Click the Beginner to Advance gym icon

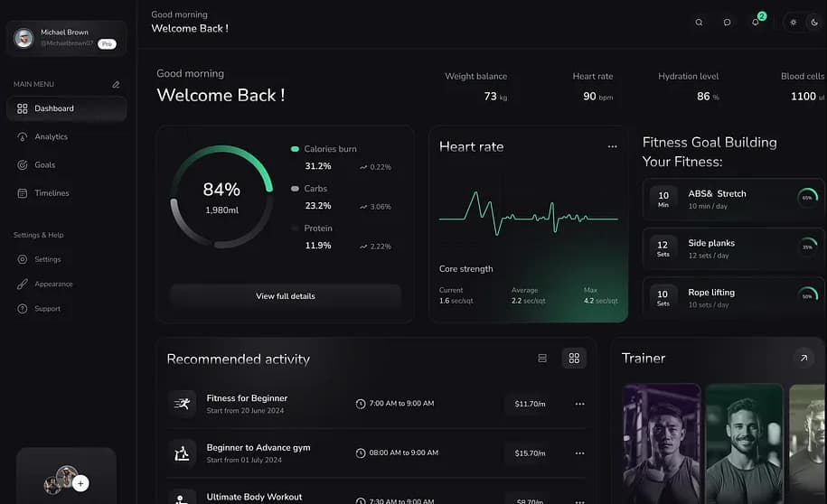(183, 453)
